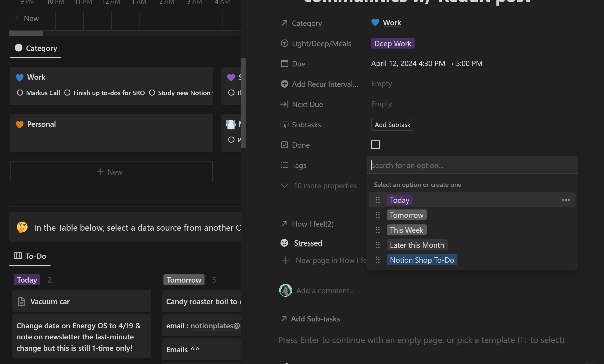The height and width of the screenshot is (364, 604).
Task: Click the Today board column header
Action: click(x=27, y=280)
